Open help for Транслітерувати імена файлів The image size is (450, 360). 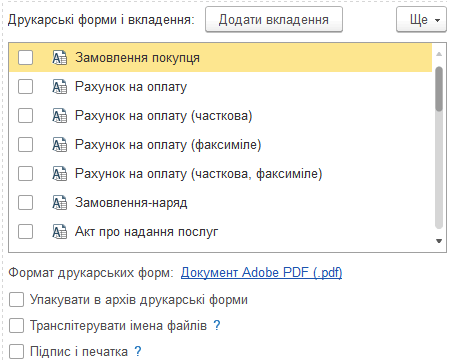(217, 325)
